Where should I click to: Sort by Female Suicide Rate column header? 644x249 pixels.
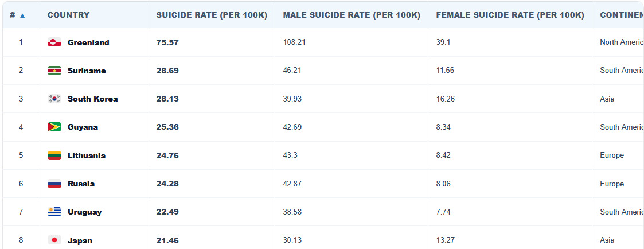coord(510,15)
